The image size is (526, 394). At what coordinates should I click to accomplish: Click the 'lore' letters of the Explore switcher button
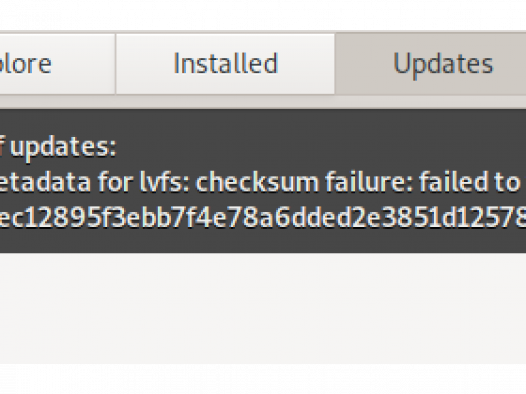click(x=26, y=63)
